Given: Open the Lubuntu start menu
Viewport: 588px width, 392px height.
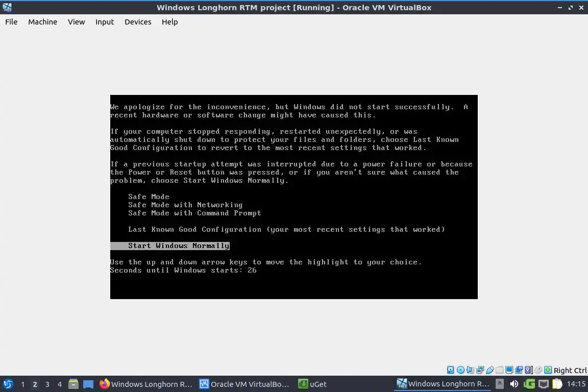Looking at the screenshot, I should tap(8, 384).
